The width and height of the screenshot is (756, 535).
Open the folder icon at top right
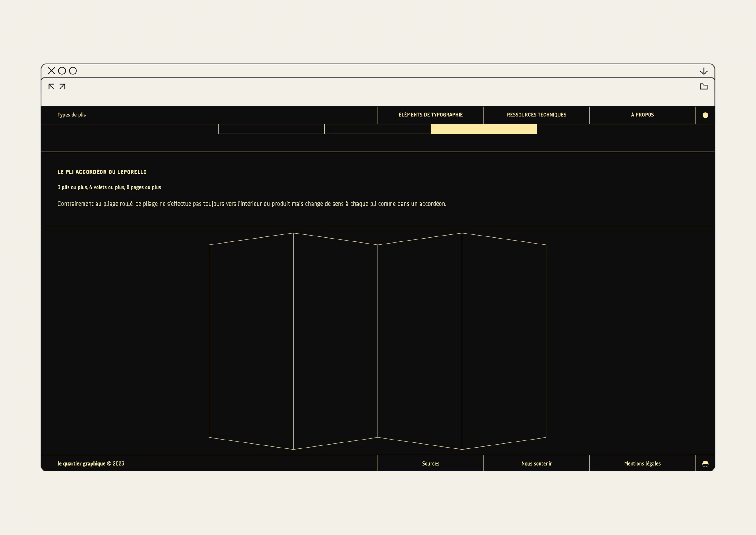click(704, 86)
